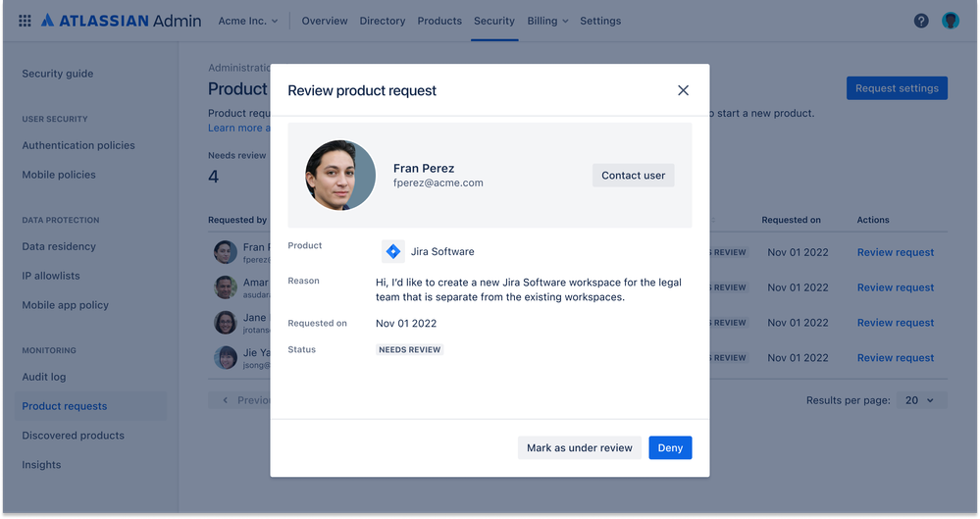
Task: Open the Settings tab
Action: coord(600,21)
